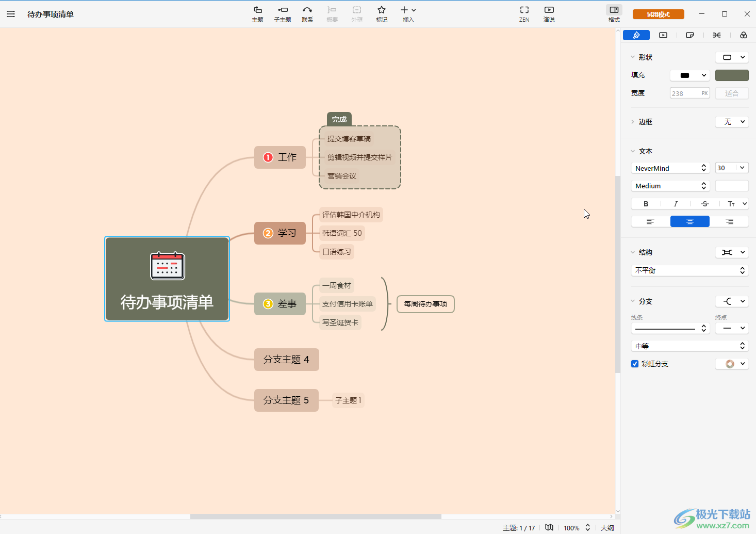Toggle bold text formatting
Image resolution: width=756 pixels, height=534 pixels.
click(x=646, y=204)
